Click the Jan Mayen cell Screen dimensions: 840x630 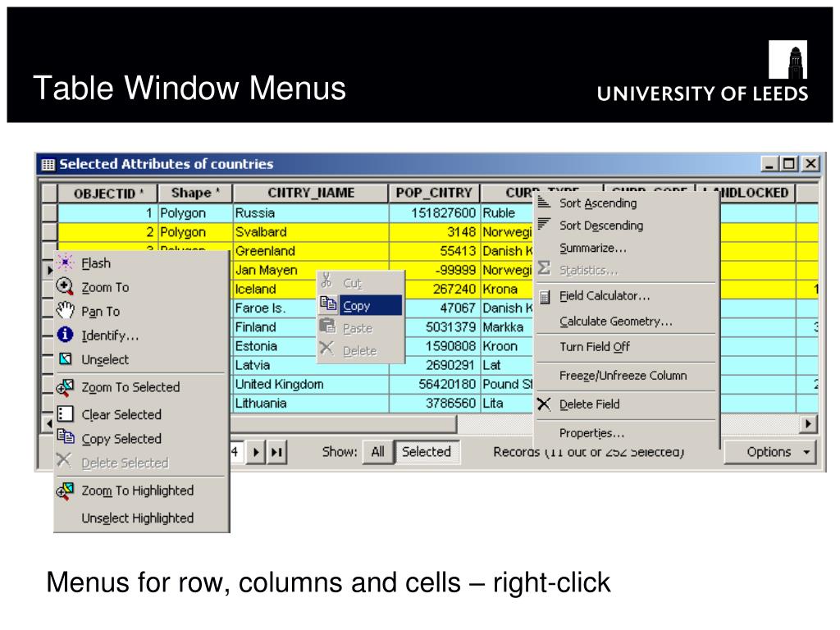point(274,270)
